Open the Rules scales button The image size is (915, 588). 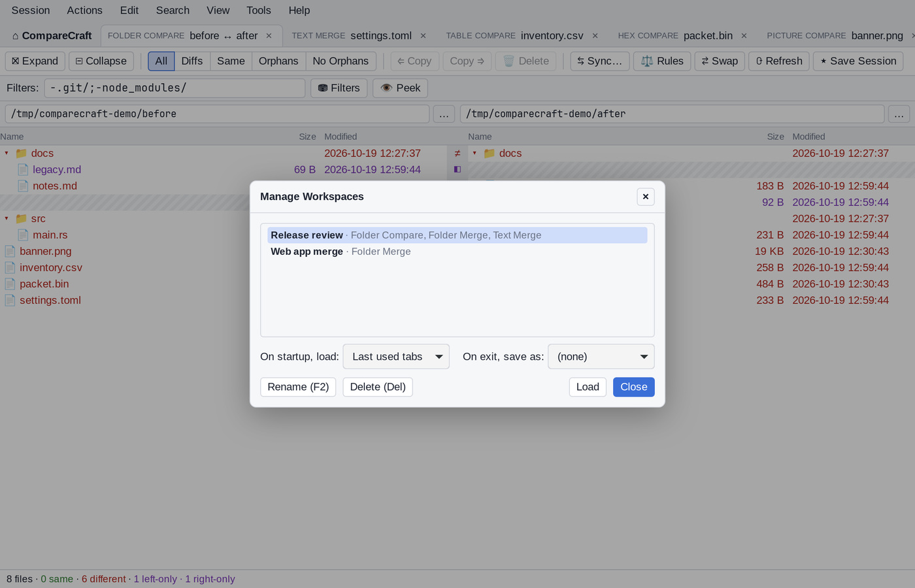pos(662,61)
